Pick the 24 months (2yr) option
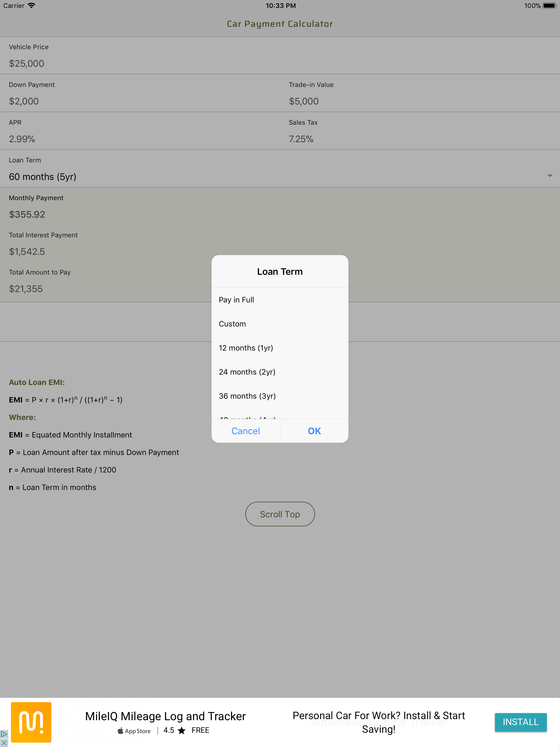 point(247,372)
